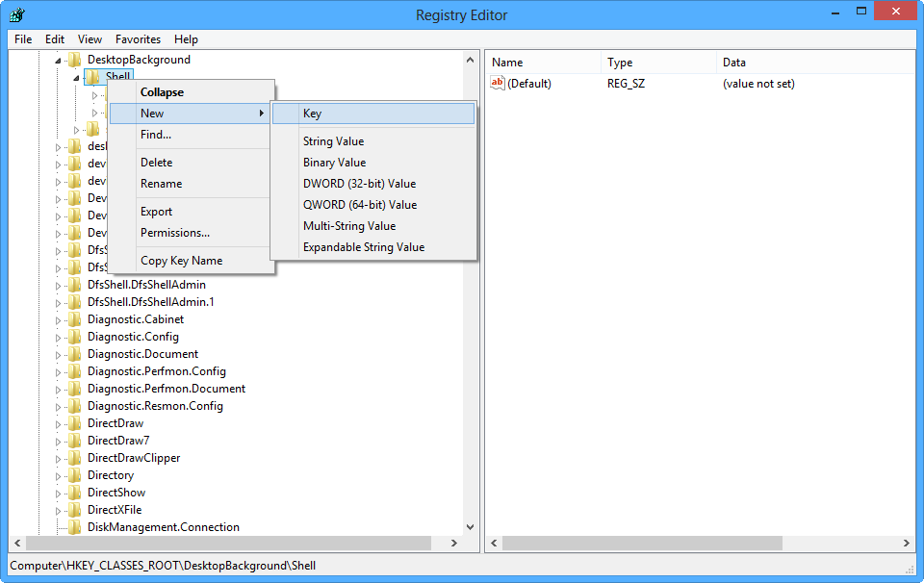The height and width of the screenshot is (583, 924).
Task: Select the (Default) value entry
Action: [x=529, y=84]
